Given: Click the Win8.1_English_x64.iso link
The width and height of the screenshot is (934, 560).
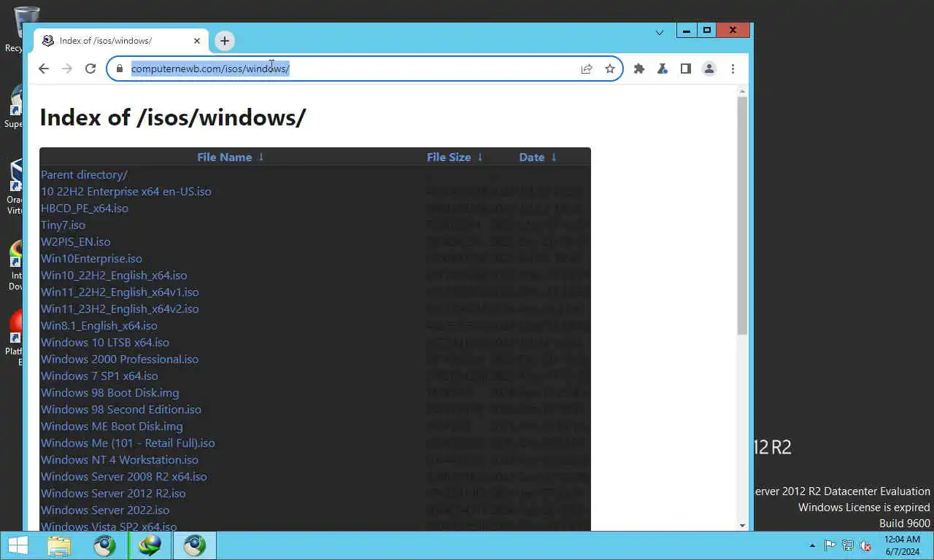Looking at the screenshot, I should 99,326.
